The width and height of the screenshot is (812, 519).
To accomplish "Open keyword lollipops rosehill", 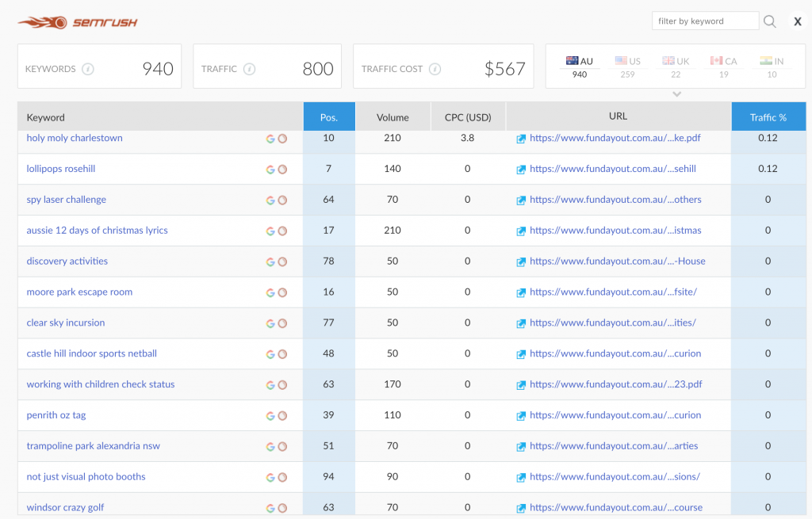I will 60,169.
